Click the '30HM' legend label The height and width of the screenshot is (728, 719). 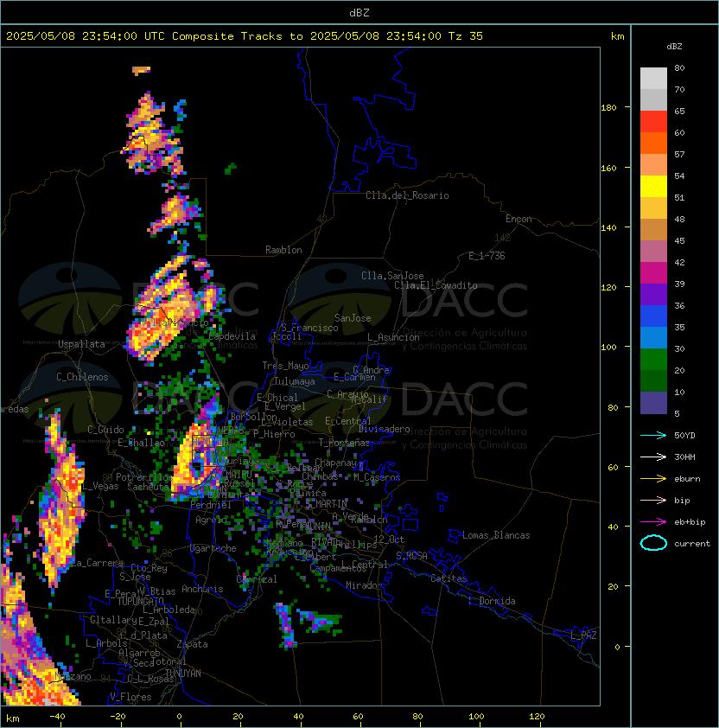click(x=684, y=457)
